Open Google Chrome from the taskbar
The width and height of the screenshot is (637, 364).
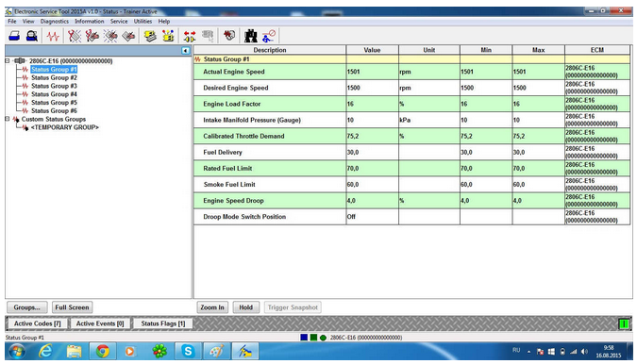pyautogui.click(x=102, y=351)
